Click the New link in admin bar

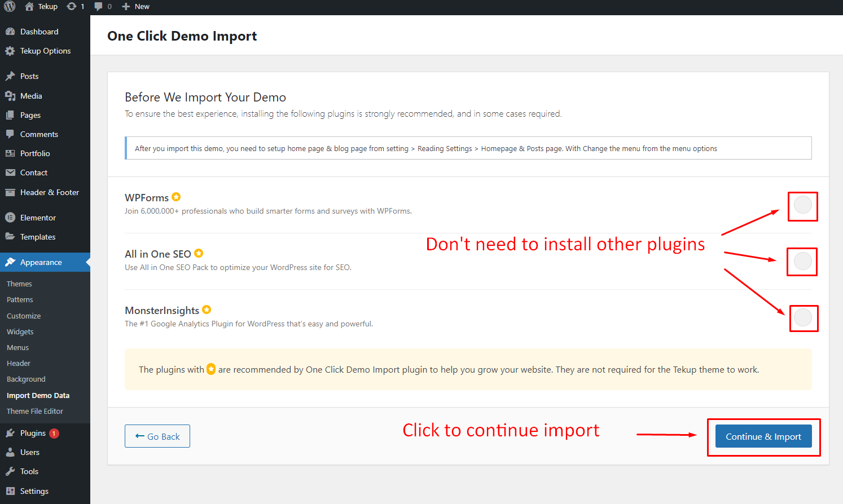[x=142, y=7]
